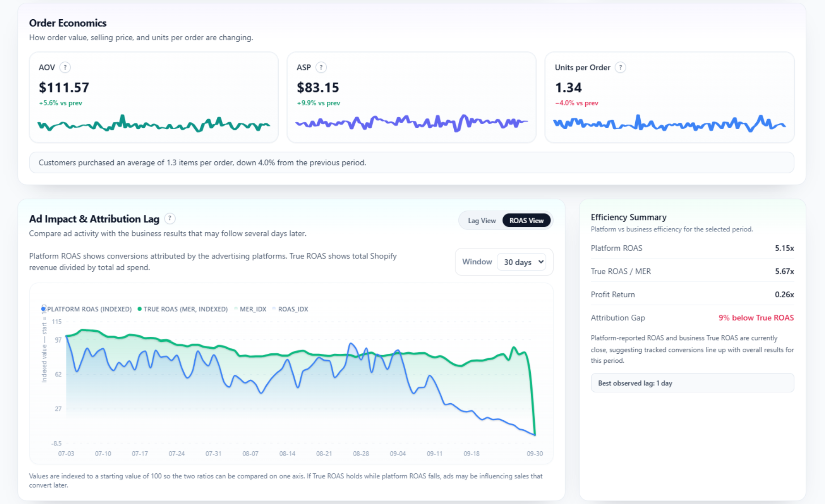
Task: Click the +5.6% vs prev change
Action: click(60, 103)
